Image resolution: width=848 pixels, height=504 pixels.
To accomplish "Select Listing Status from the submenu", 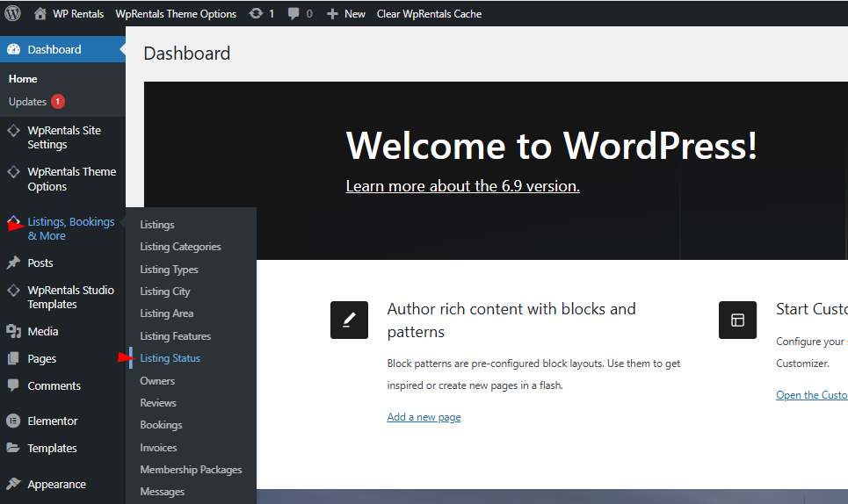I will [x=170, y=358].
